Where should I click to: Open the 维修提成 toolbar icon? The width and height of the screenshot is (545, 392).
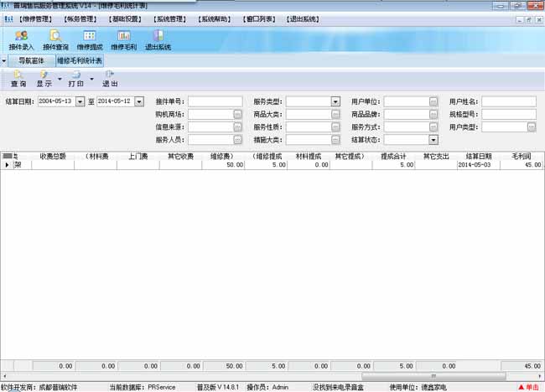coord(90,35)
